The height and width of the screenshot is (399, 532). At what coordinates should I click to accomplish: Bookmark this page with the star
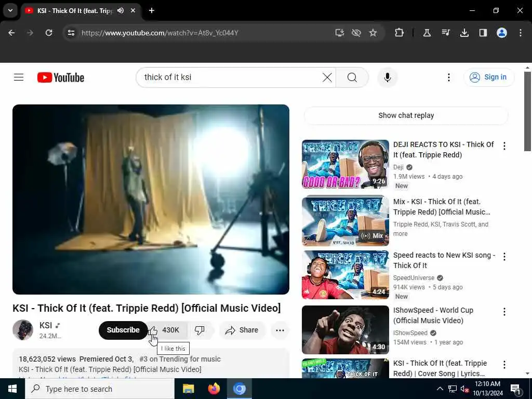[373, 33]
